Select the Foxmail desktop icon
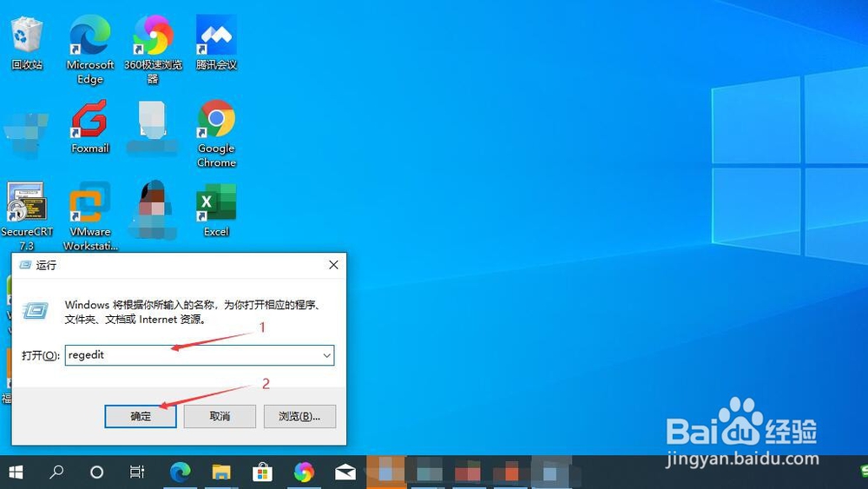This screenshot has height=489, width=868. click(90, 127)
